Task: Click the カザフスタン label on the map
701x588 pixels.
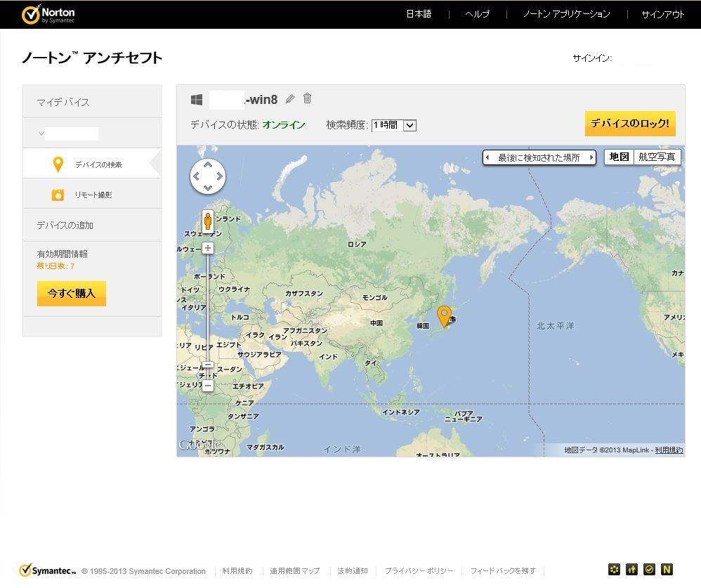Action: pos(304,294)
